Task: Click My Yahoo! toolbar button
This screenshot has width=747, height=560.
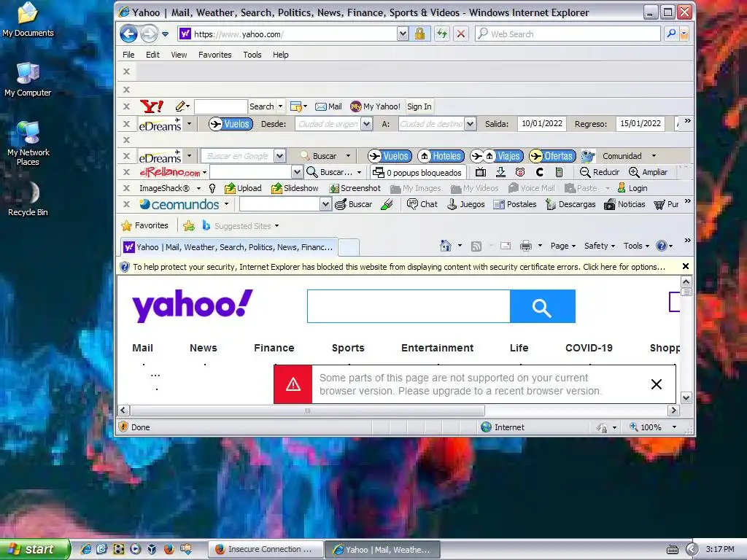Action: pos(375,106)
